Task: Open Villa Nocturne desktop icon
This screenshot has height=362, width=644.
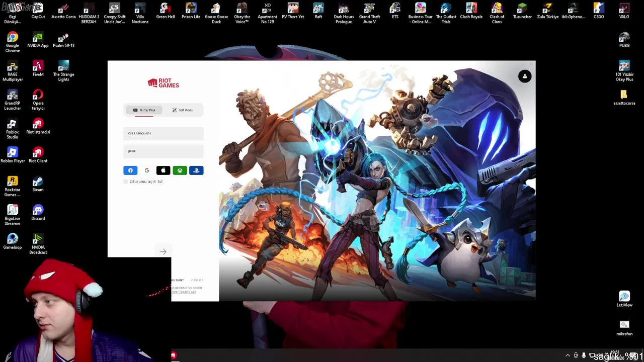Action: point(140,13)
